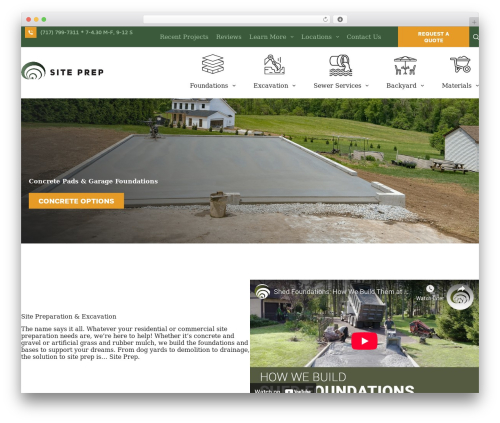Click the Site Preparation & Excavation heading
The image size is (500, 423).
[69, 316]
